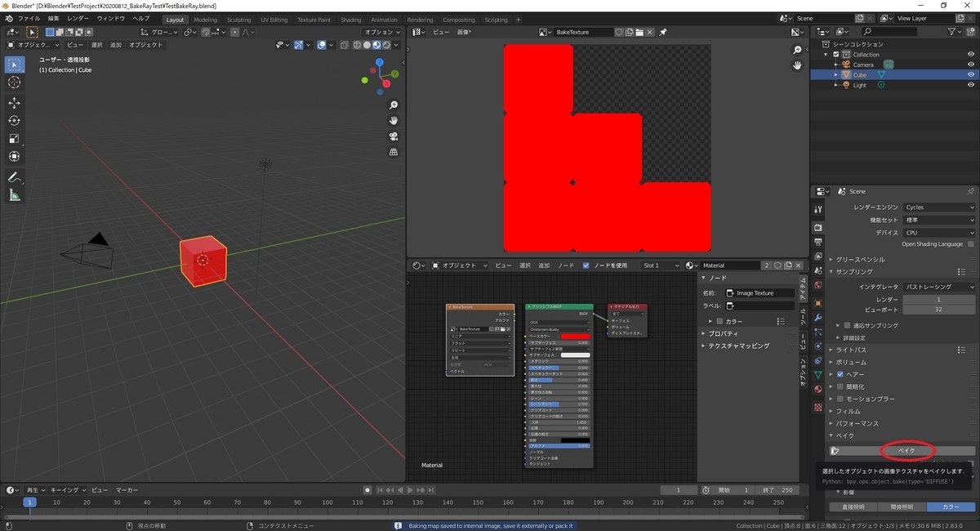980x531 pixels.
Task: Open the World properties tab icon
Action: pyautogui.click(x=818, y=285)
